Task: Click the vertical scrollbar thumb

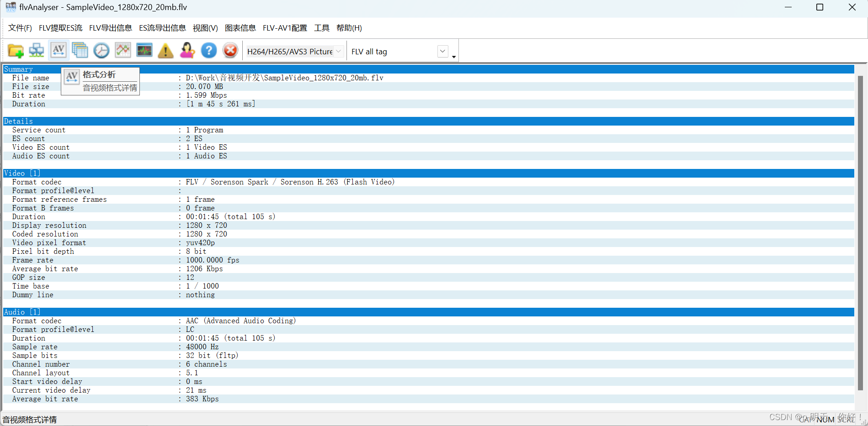Action: point(860,233)
